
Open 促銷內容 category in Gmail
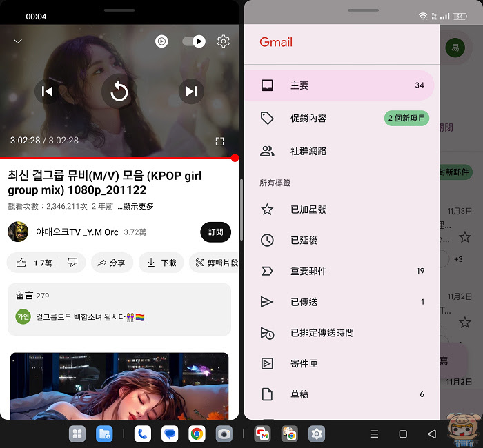point(339,118)
